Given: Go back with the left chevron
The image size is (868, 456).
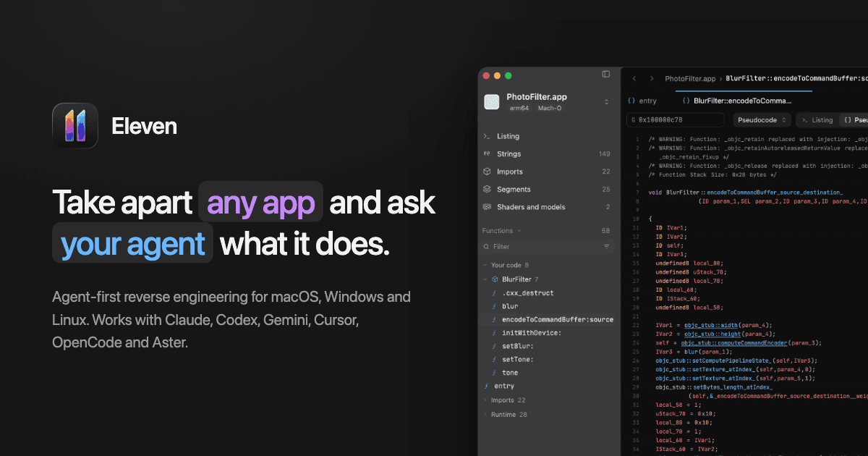Looking at the screenshot, I should tap(634, 78).
